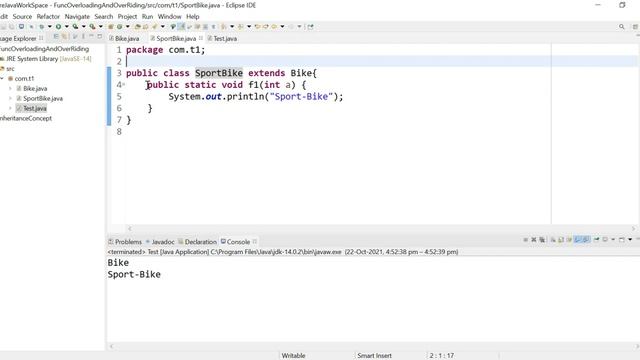Screen dimensions: 640x360
Task: Click Remove Launch X icon in Console
Action: 533,240
